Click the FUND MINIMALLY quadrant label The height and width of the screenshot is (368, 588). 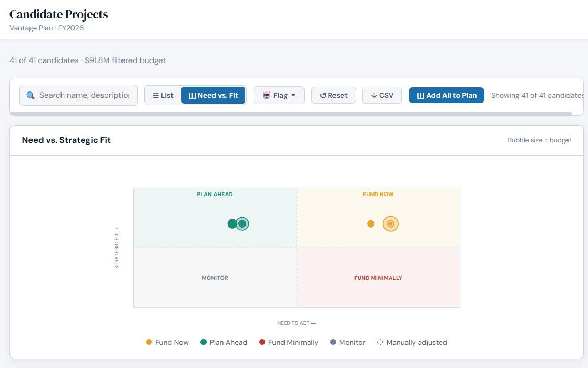click(378, 278)
